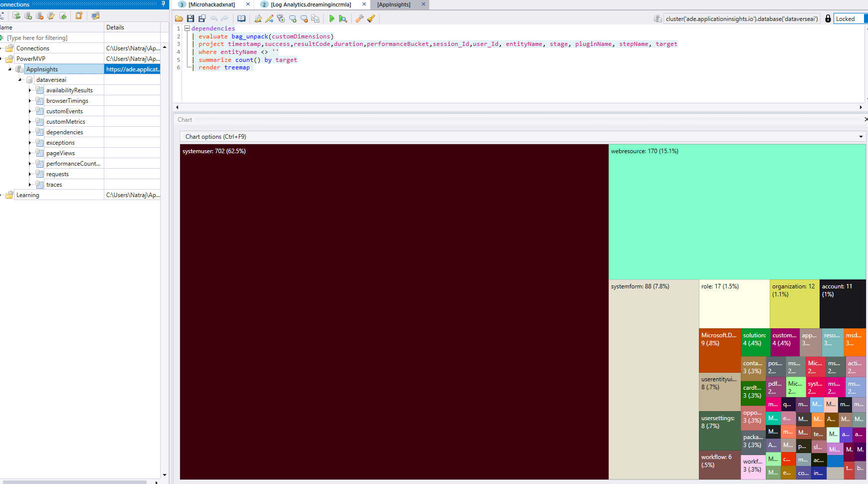Switch to the Microhackadxnat tab
The width and height of the screenshot is (868, 484).
point(212,4)
